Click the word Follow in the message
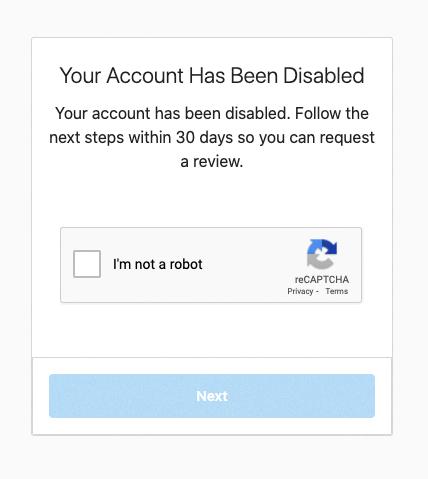The height and width of the screenshot is (479, 428). click(318, 113)
